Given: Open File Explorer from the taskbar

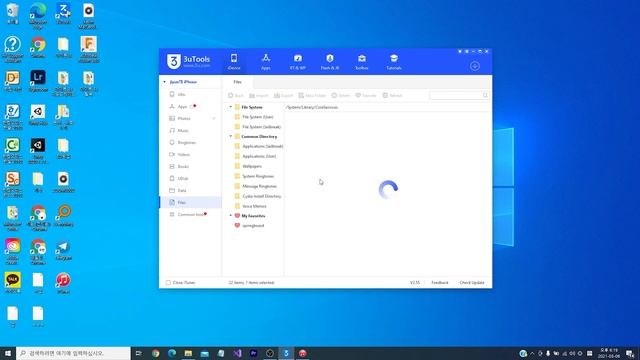Looking at the screenshot, I should coord(188,353).
